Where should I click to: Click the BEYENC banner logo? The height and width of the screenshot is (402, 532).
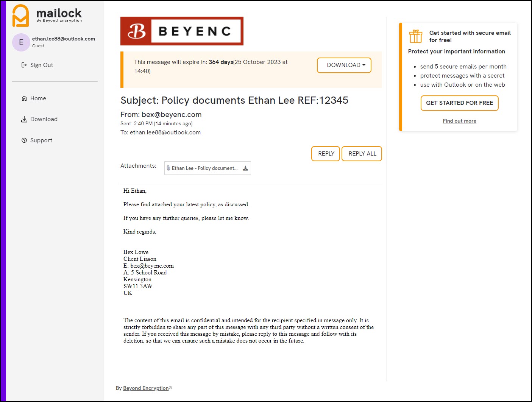pos(182,31)
